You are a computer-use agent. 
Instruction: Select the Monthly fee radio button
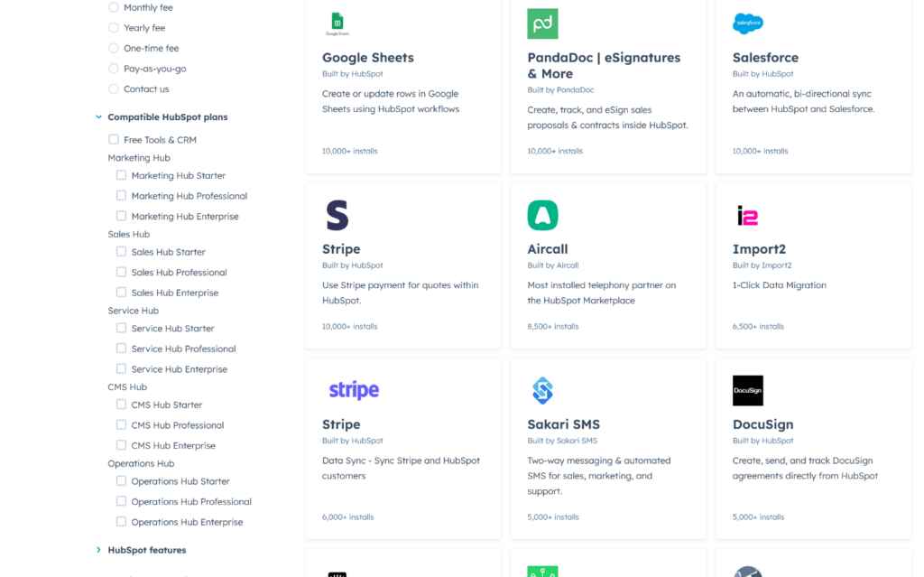click(x=114, y=7)
